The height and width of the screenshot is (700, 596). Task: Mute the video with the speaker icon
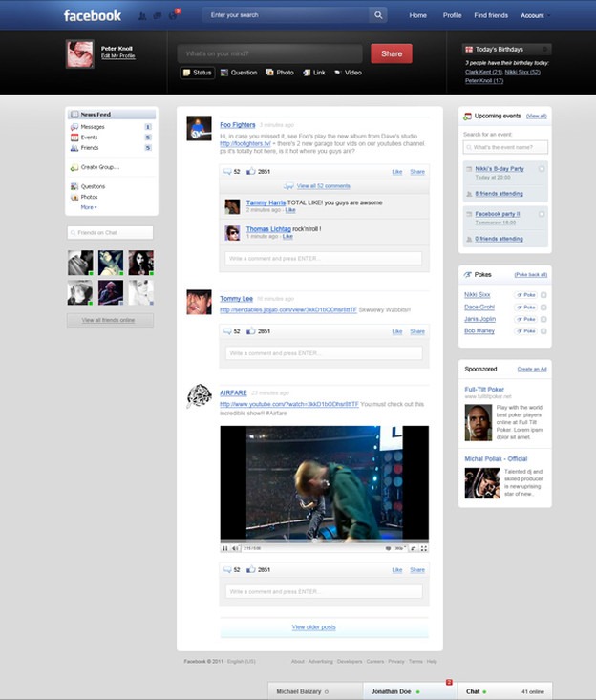[x=235, y=548]
